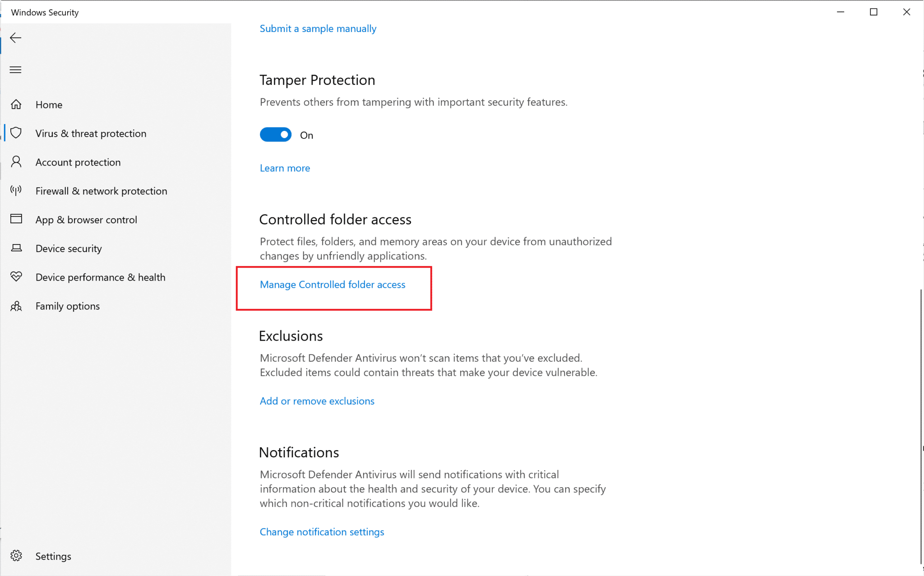Click Submit a sample manually link
The width and height of the screenshot is (924, 576).
[x=318, y=28]
